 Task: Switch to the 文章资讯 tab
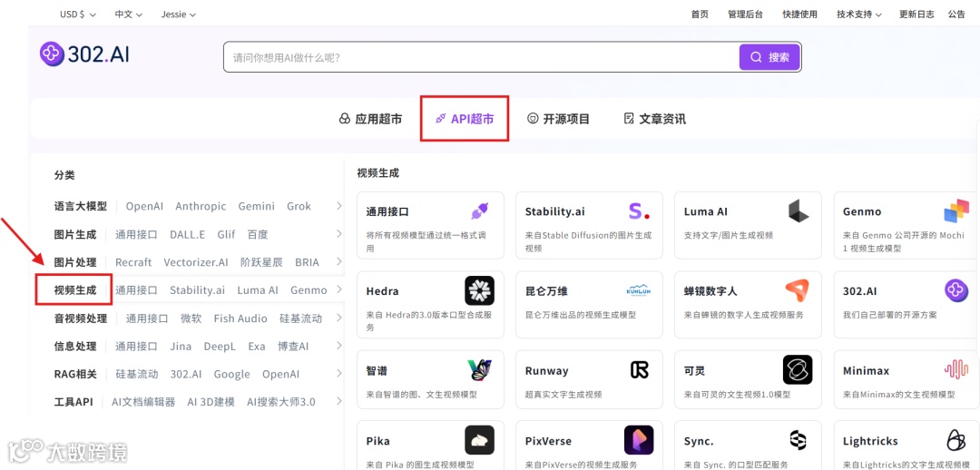tap(655, 119)
